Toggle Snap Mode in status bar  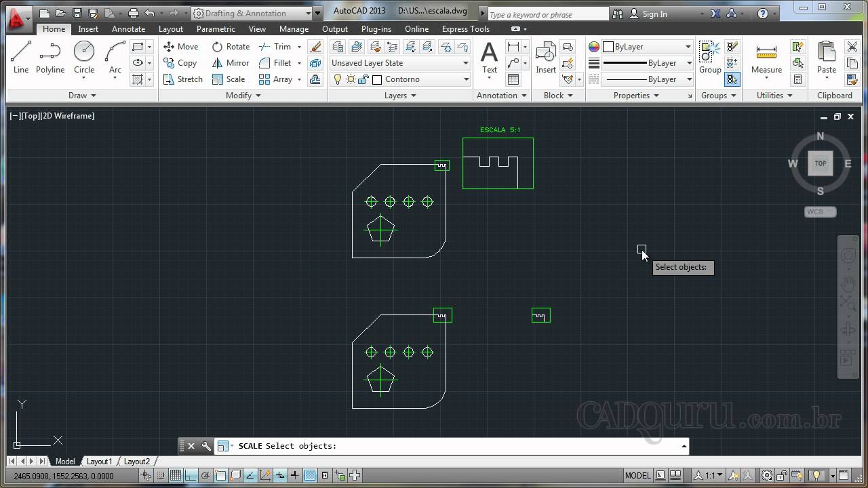161,476
